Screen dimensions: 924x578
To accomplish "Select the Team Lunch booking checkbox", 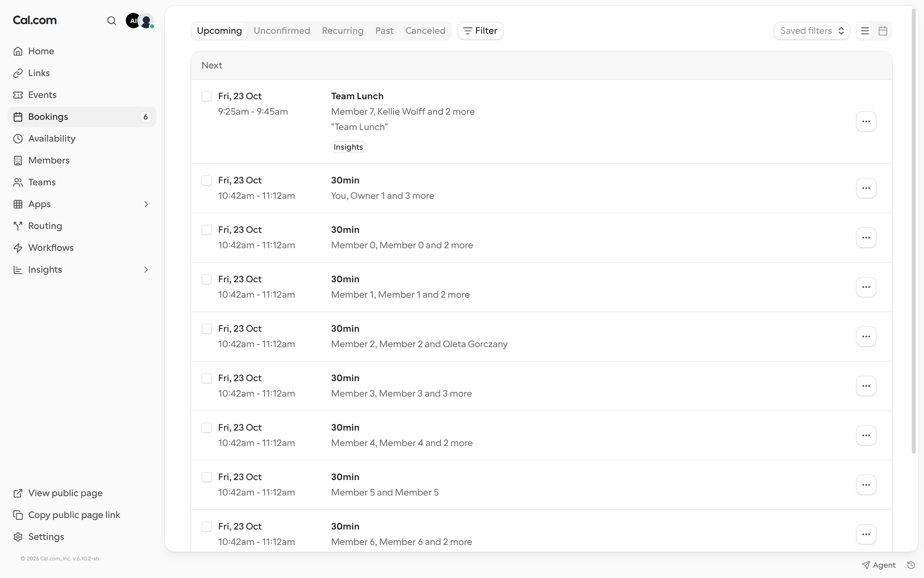I will click(x=207, y=96).
